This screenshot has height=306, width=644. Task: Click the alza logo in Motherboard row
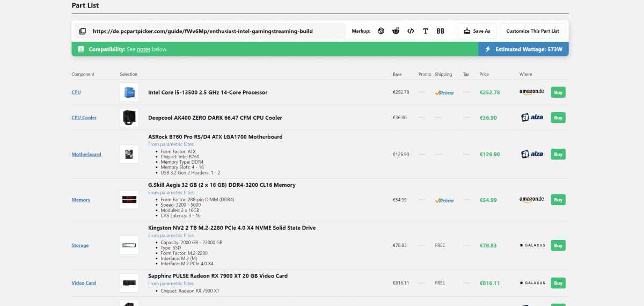(x=532, y=155)
